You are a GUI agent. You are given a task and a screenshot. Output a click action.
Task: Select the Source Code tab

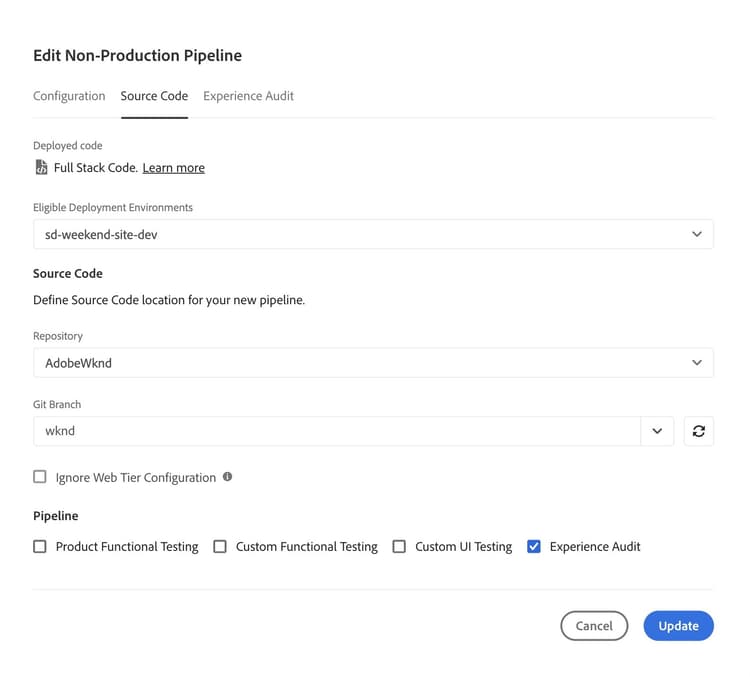[154, 96]
